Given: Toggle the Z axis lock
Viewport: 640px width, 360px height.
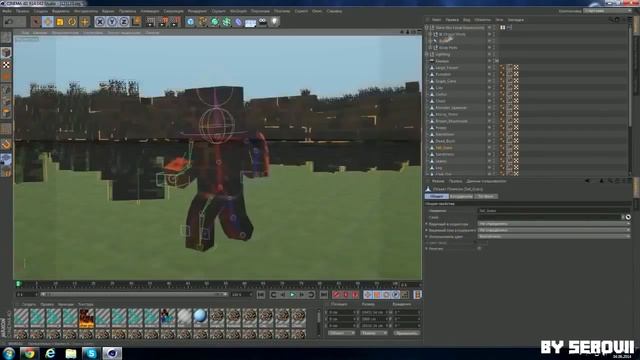Looking at the screenshot, I should [x=124, y=22].
